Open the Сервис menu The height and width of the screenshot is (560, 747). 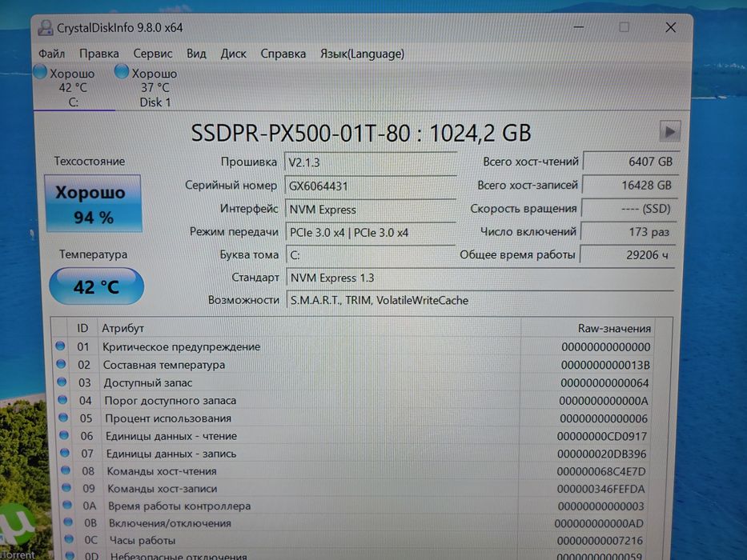[x=153, y=54]
